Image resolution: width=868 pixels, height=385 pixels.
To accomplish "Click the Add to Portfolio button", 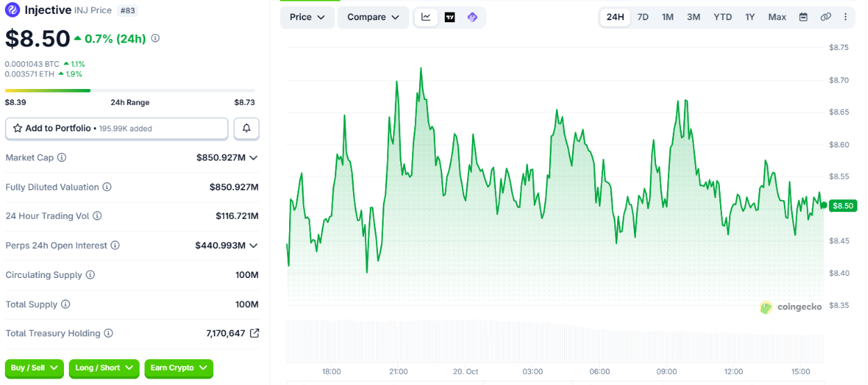I will 117,129.
